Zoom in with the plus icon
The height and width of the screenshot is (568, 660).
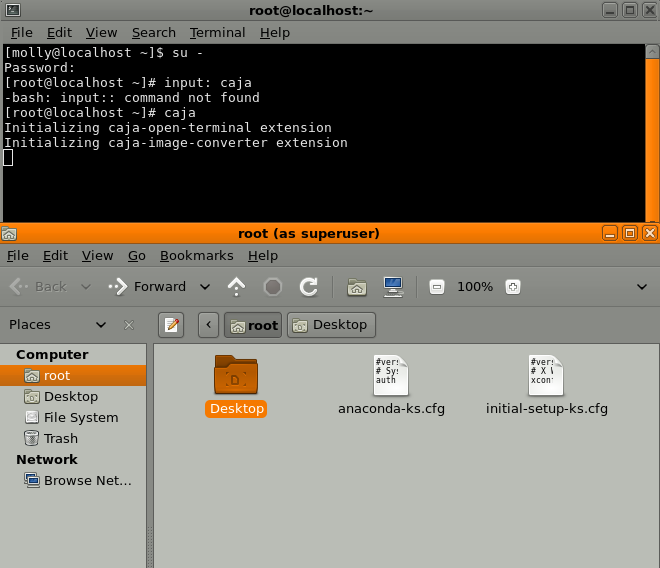tap(513, 287)
